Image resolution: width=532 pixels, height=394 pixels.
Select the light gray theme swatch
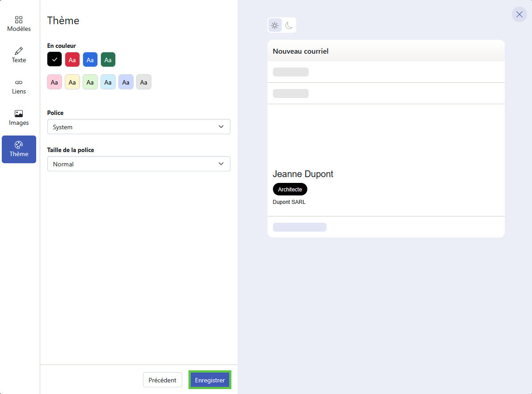[x=144, y=82]
